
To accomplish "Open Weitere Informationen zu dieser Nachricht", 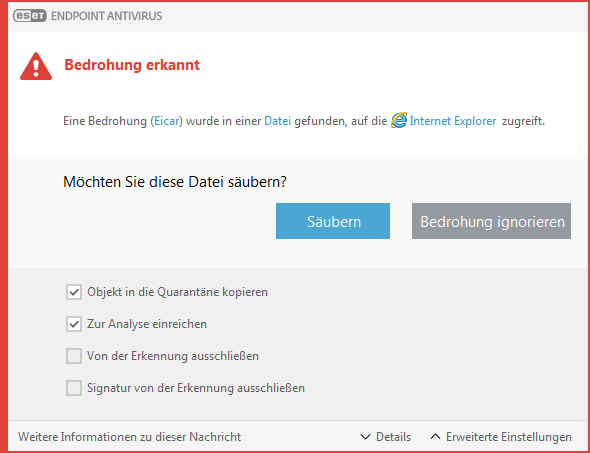I will coord(129,437).
